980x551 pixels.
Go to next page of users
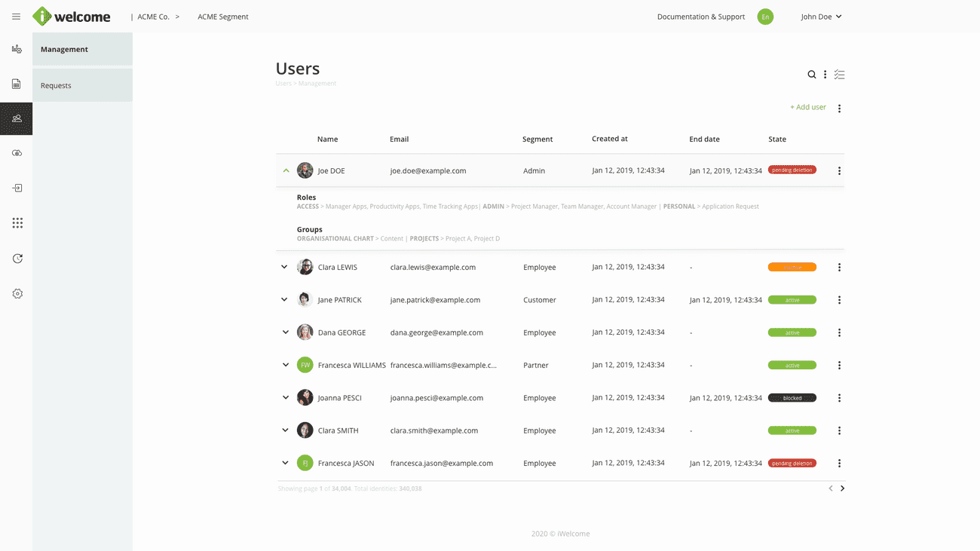pyautogui.click(x=842, y=488)
